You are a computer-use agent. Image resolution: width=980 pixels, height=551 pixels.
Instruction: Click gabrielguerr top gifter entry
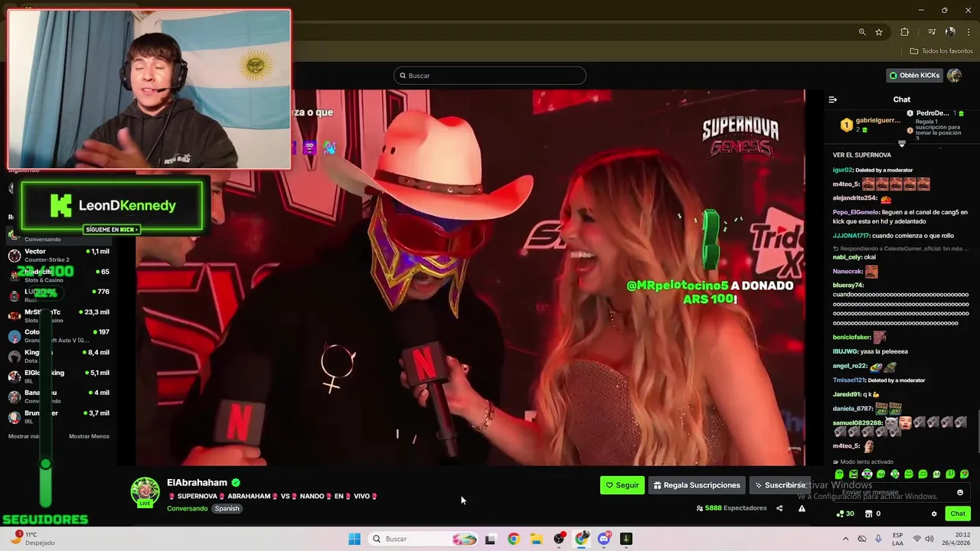click(871, 125)
